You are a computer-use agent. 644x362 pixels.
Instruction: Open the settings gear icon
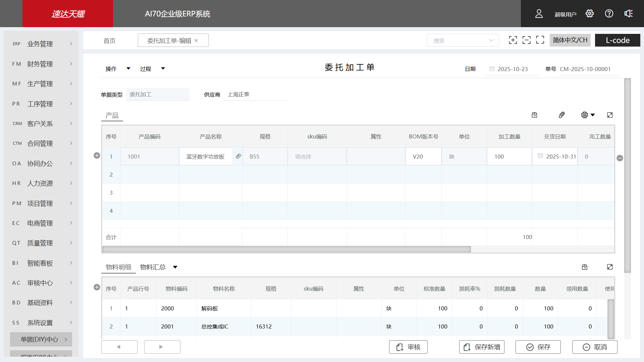click(x=589, y=13)
